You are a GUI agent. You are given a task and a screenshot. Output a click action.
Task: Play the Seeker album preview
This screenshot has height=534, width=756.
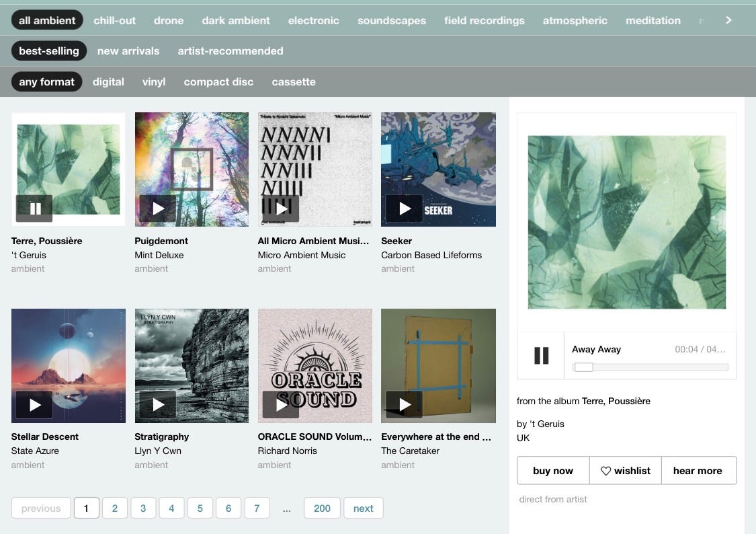click(405, 208)
